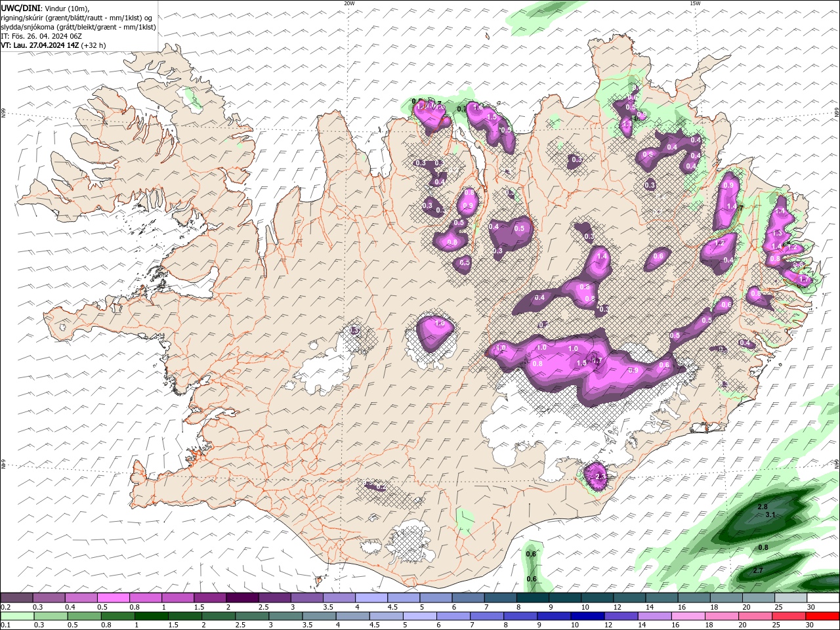Click the 2.8 rain value offshore southeast
The image size is (840, 630).
tap(763, 507)
